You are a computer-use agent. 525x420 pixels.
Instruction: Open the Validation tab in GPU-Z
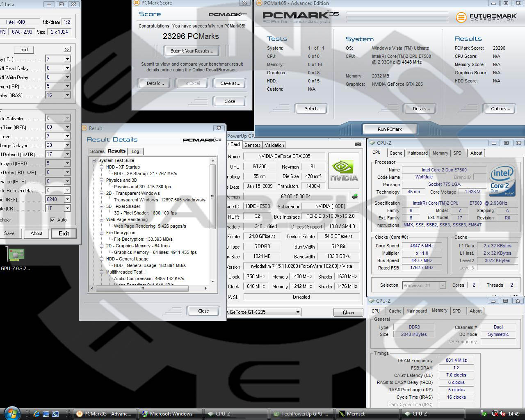(274, 145)
